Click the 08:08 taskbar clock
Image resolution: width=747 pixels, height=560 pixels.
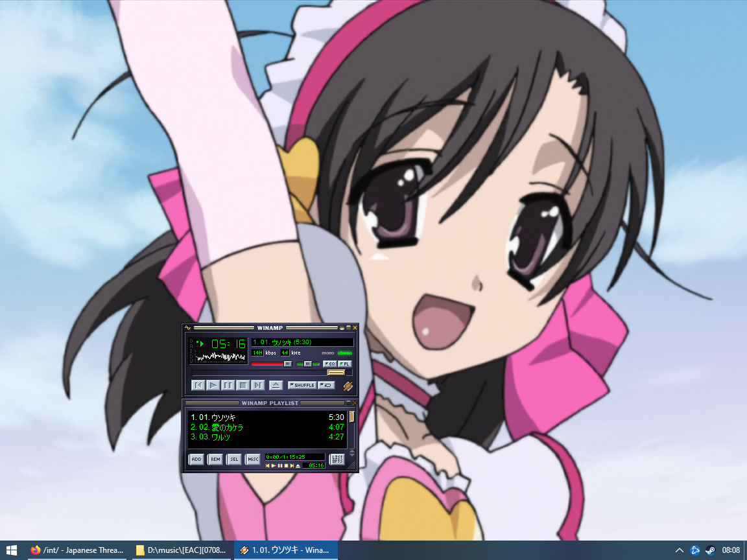(x=731, y=550)
